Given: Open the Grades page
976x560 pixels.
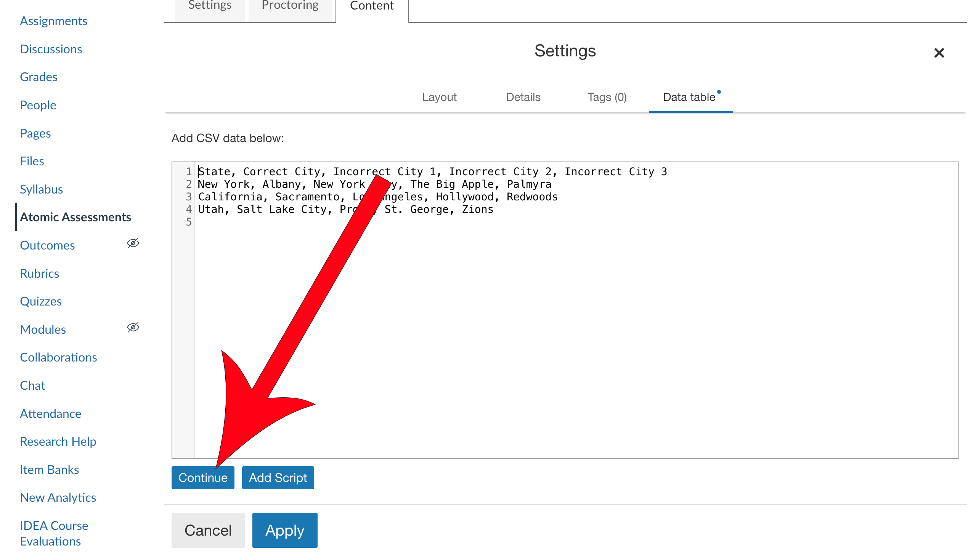Looking at the screenshot, I should click(x=39, y=77).
